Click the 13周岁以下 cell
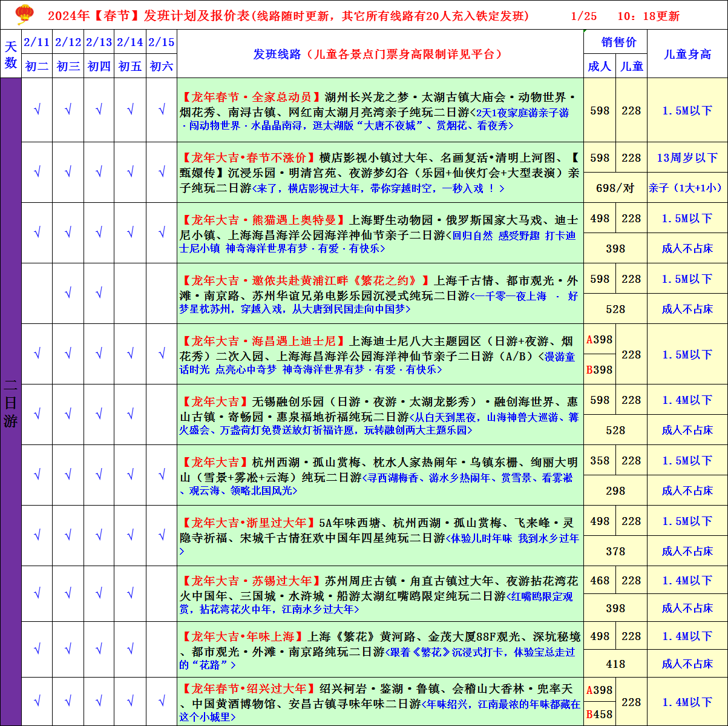The height and width of the screenshot is (726, 728). 687,158
